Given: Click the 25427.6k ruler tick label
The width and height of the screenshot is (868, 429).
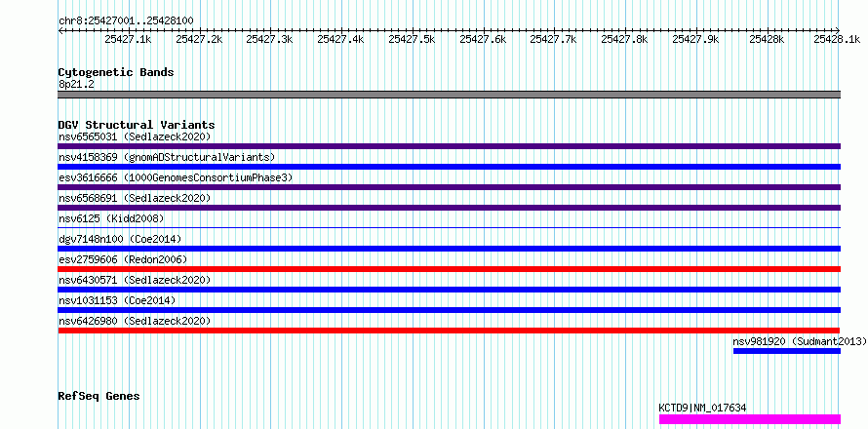Looking at the screenshot, I should click(x=484, y=39).
